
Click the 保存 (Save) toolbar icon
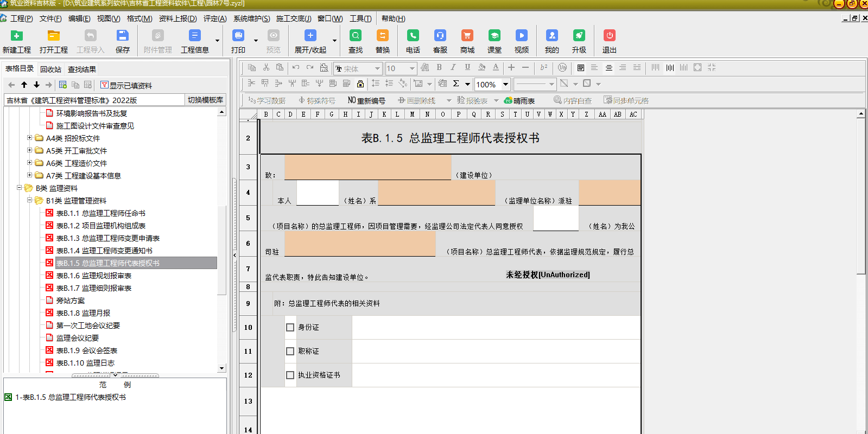coord(123,36)
